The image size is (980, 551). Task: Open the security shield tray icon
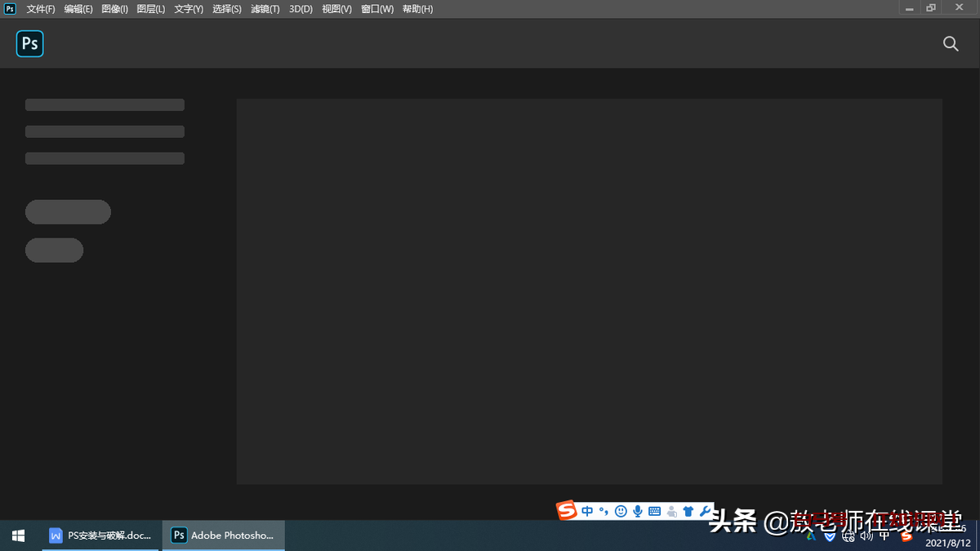point(829,536)
